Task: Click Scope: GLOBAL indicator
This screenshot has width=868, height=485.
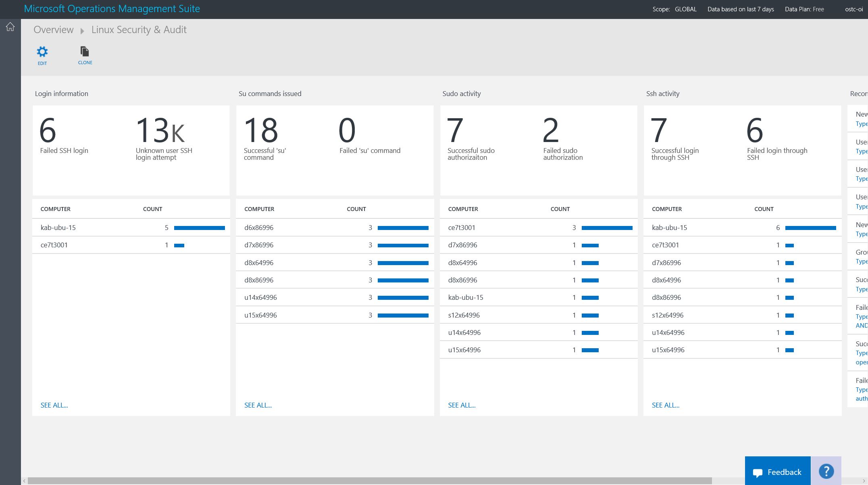Action: pos(674,9)
